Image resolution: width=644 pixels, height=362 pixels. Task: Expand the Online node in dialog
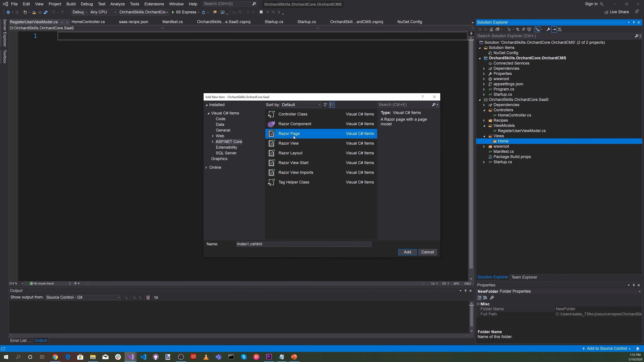pos(206,168)
